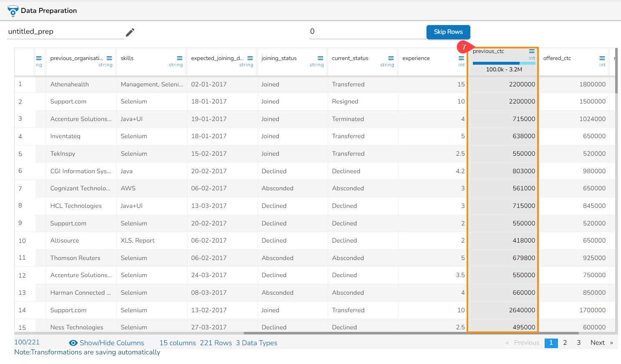
Task: Click the previous_ctc range distribution bar
Action: pos(504,63)
